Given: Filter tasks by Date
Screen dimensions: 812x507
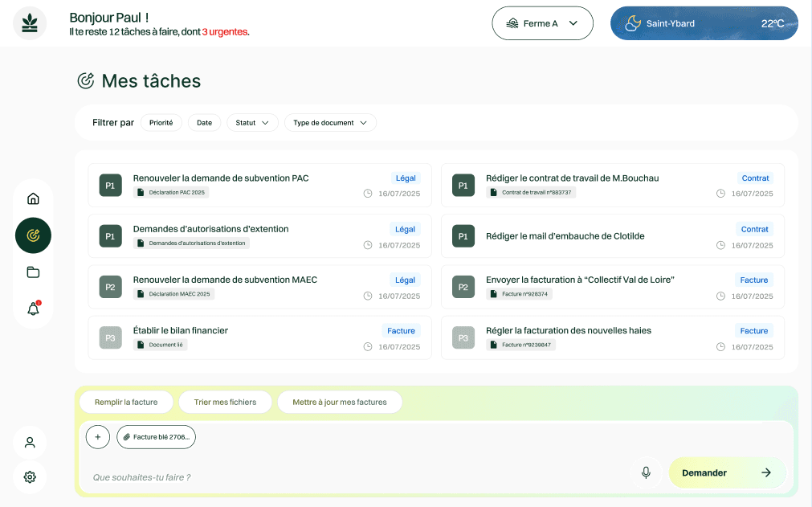Looking at the screenshot, I should click(x=204, y=123).
